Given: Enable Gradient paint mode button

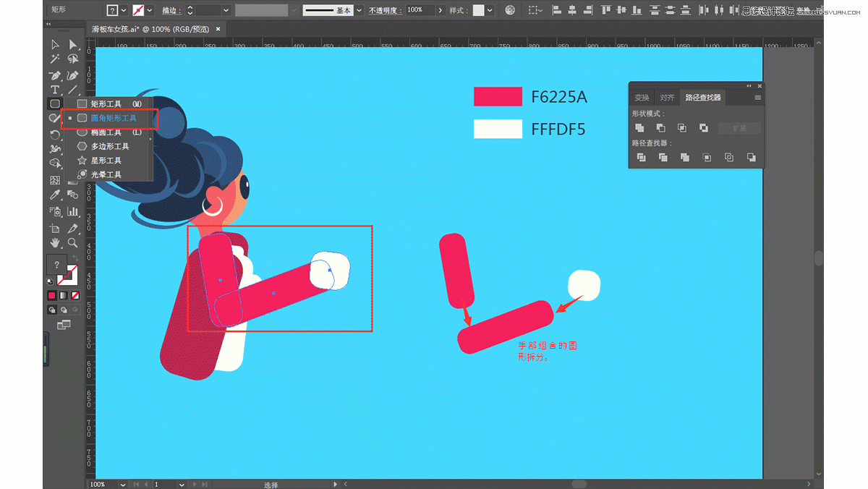Looking at the screenshot, I should [x=64, y=295].
